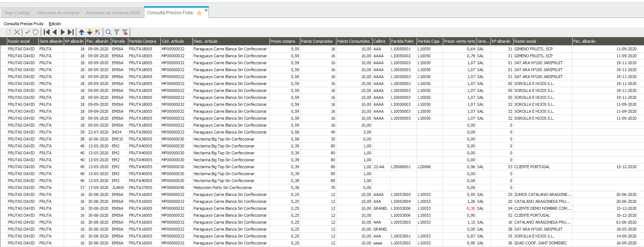
Task: Go to the previous record
Action: pyautogui.click(x=55, y=32)
